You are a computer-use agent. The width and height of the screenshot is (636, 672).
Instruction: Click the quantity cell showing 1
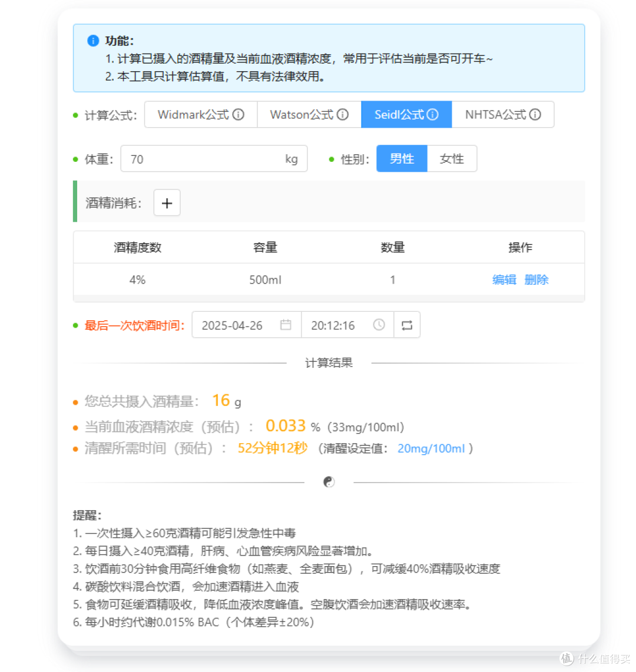tap(392, 280)
